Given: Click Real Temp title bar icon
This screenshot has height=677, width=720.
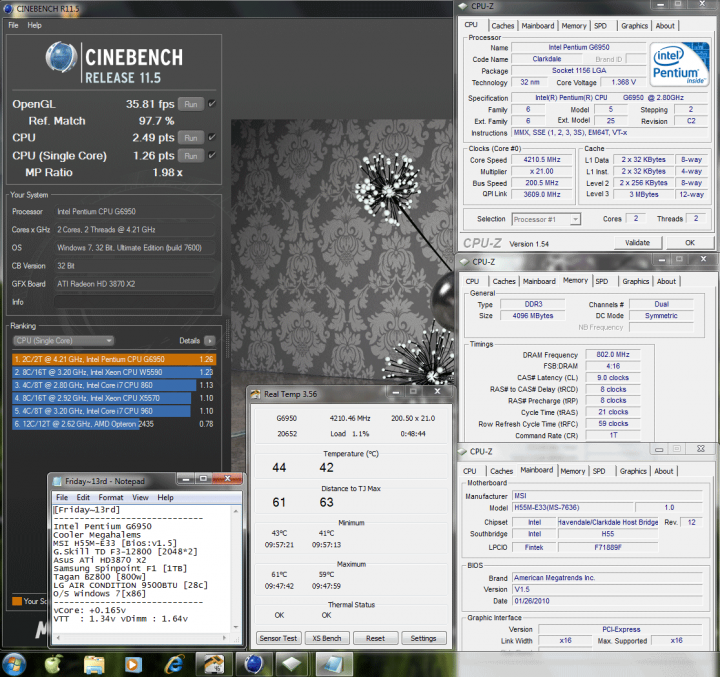Looking at the screenshot, I should (255, 394).
